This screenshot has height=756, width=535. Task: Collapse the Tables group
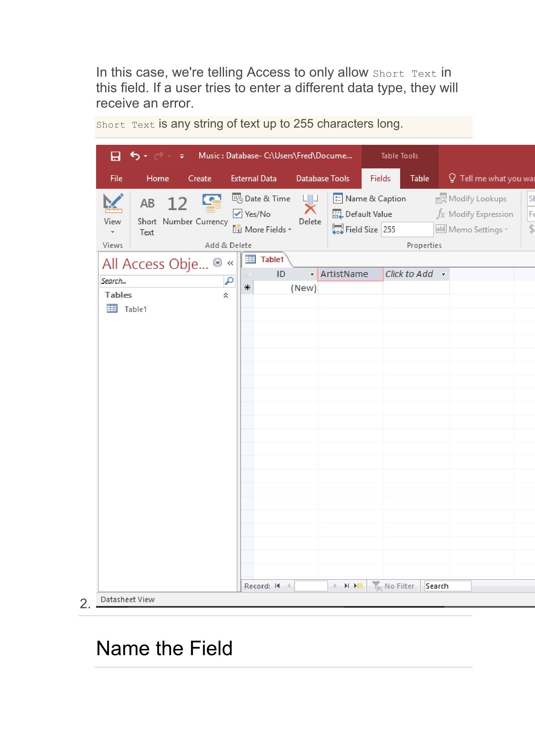click(x=226, y=295)
